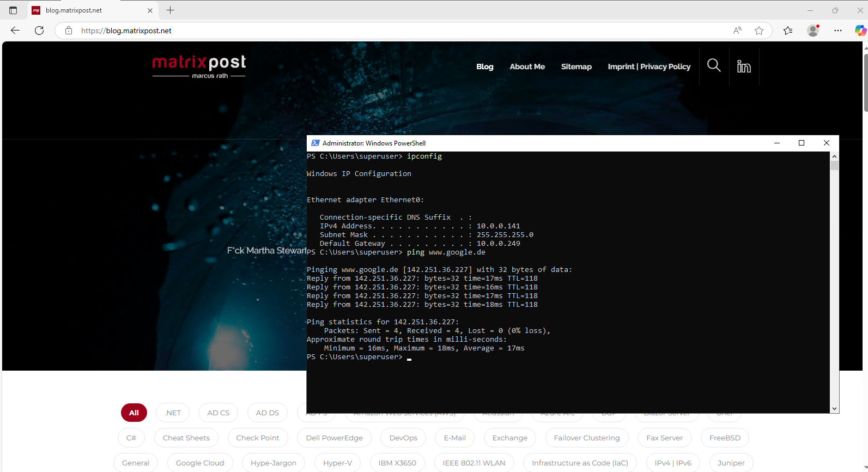Open the Favorites list icon
The height and width of the screenshot is (472, 868).
(x=788, y=31)
